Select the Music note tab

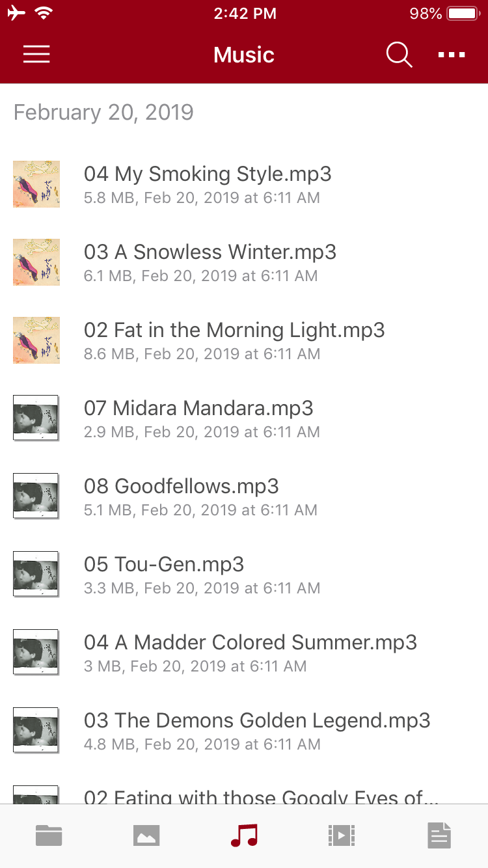point(244,835)
